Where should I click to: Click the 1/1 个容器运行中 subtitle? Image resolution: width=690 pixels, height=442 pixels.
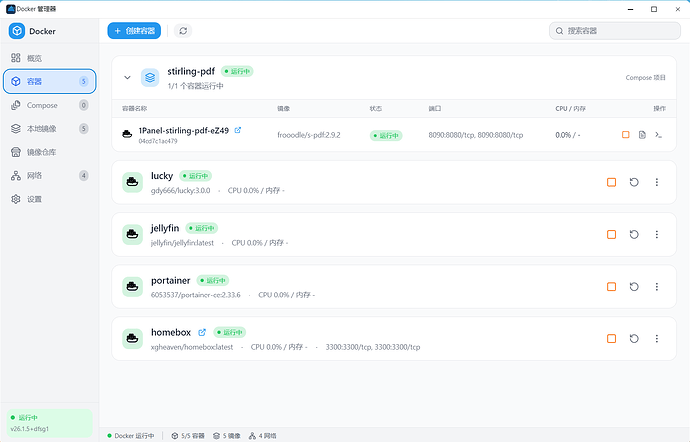click(x=195, y=86)
